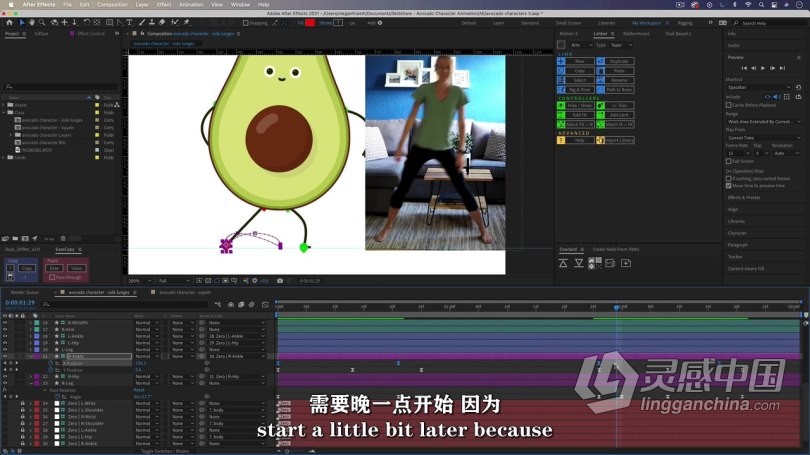810x455 pixels.
Task: Open L-Ankle parent link dropdown
Action: pos(237,336)
